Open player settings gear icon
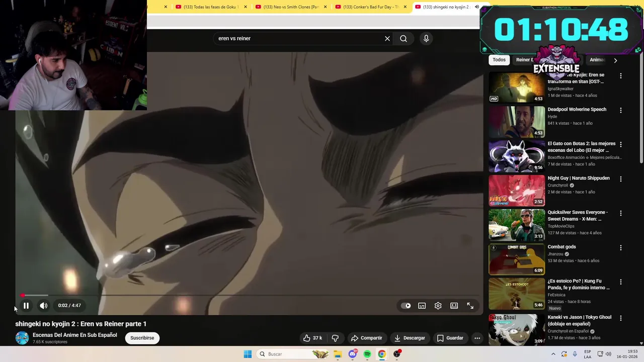This screenshot has width=644, height=362. (x=438, y=306)
